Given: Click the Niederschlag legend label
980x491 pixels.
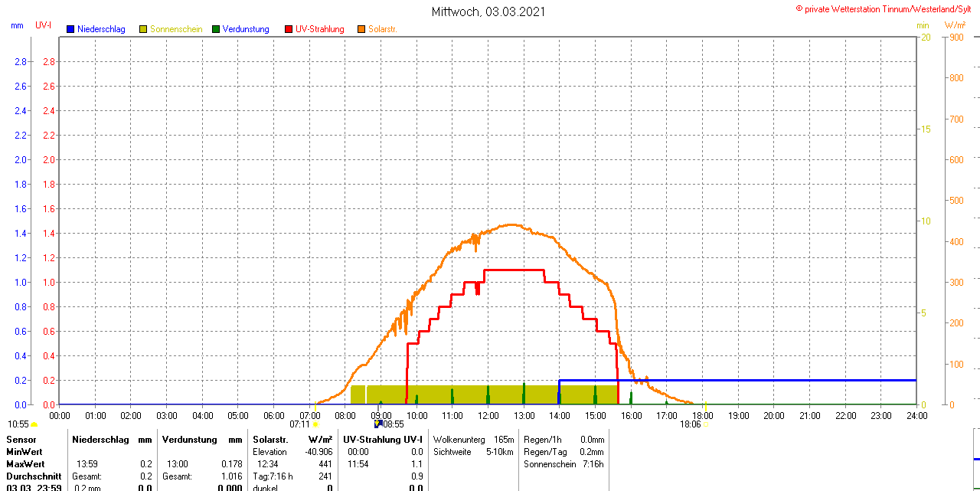Looking at the screenshot, I should [x=101, y=29].
